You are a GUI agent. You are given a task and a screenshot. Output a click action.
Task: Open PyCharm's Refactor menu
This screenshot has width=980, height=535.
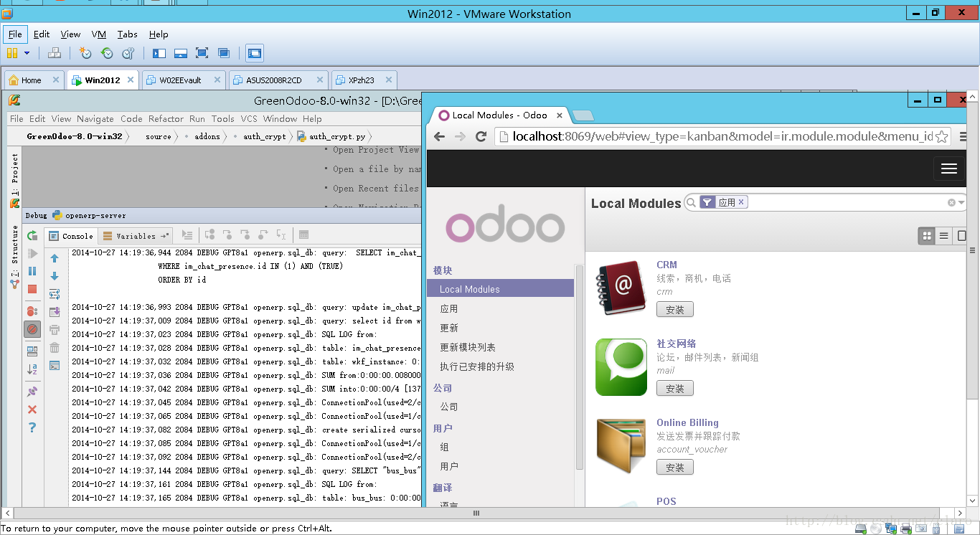tap(166, 119)
